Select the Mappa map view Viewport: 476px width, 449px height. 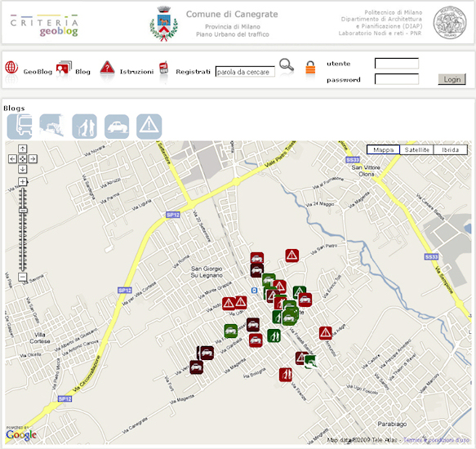pos(384,149)
